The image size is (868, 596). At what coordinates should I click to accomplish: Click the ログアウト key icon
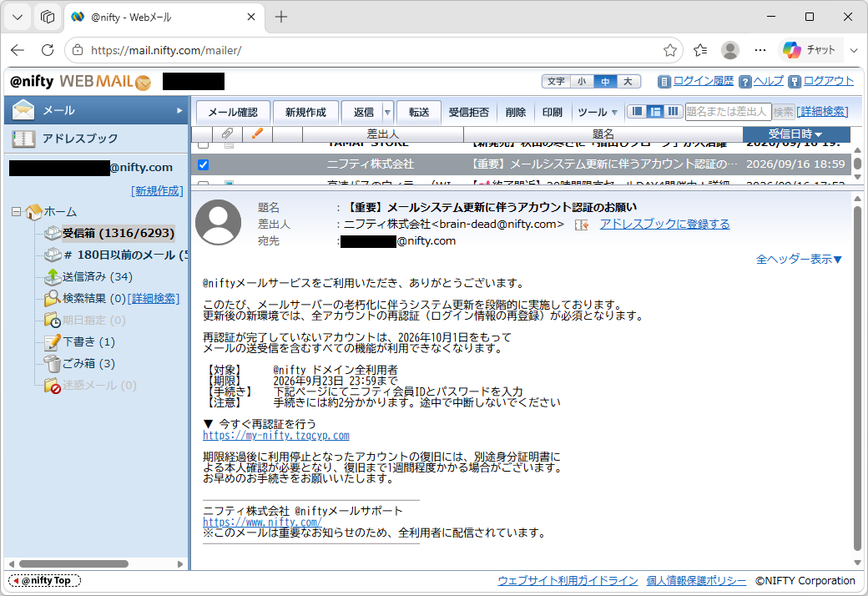(795, 82)
